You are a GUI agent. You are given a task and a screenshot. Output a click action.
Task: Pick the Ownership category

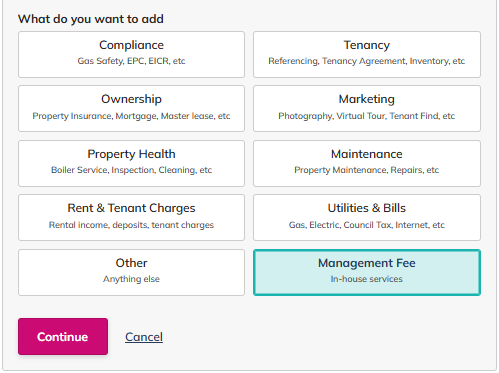(x=131, y=108)
